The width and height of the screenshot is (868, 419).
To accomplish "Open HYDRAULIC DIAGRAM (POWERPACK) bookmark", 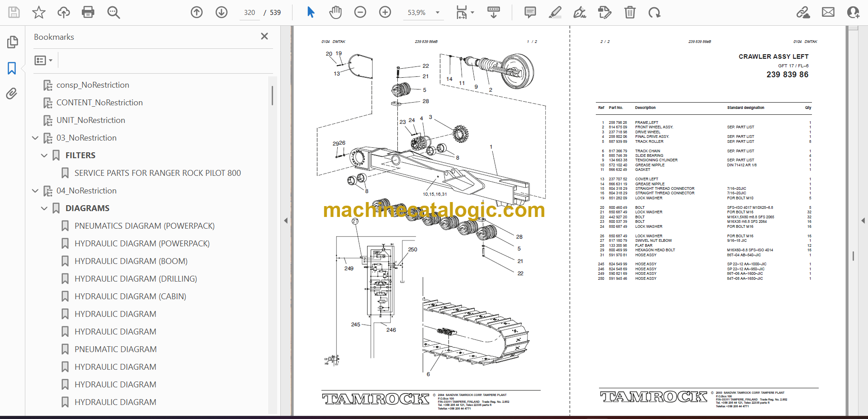I will 142,244.
